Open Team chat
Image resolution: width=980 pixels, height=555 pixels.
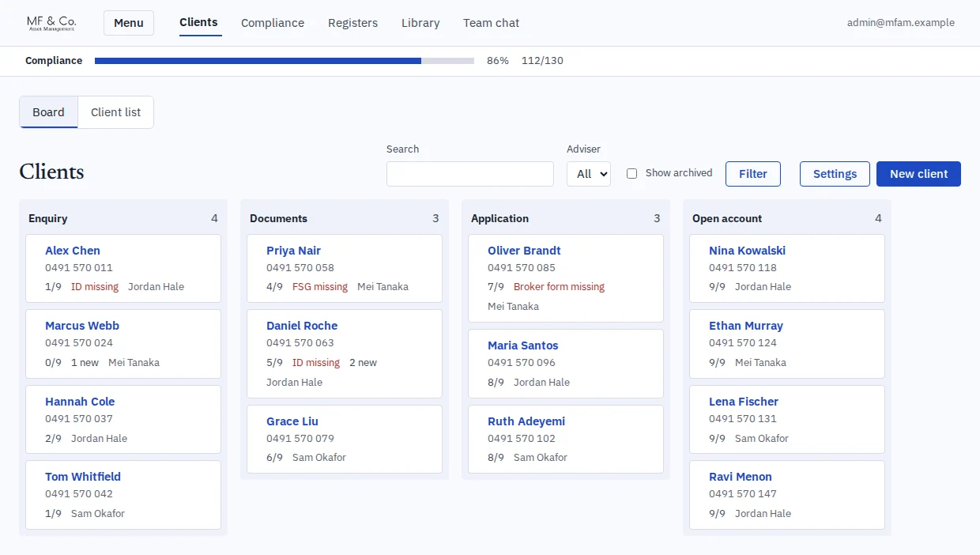pos(491,23)
